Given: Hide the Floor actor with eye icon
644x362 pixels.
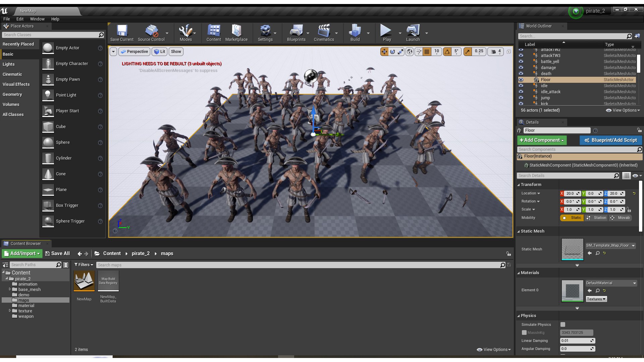Looking at the screenshot, I should (521, 80).
